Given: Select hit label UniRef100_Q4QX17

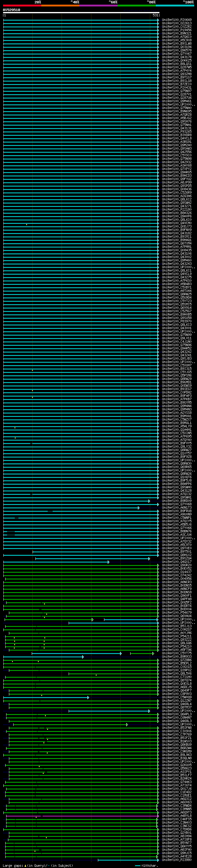Looking at the screenshot, I should 177,562.
